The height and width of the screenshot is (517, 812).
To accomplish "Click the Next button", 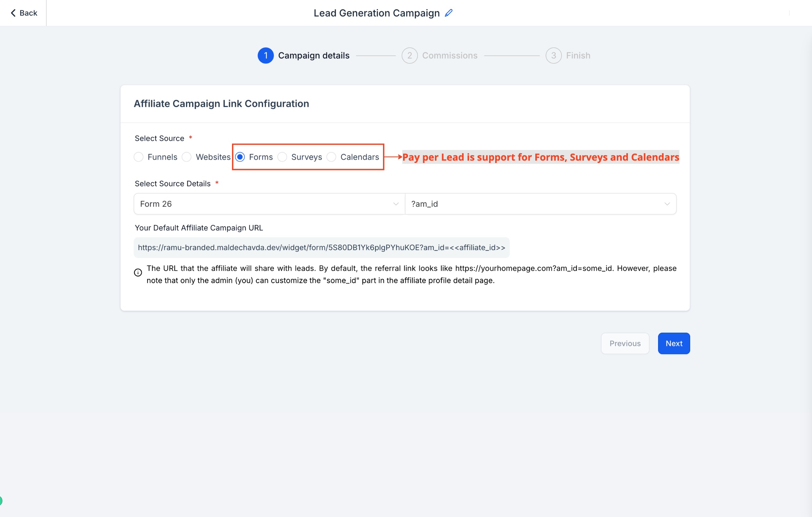I will pyautogui.click(x=674, y=343).
